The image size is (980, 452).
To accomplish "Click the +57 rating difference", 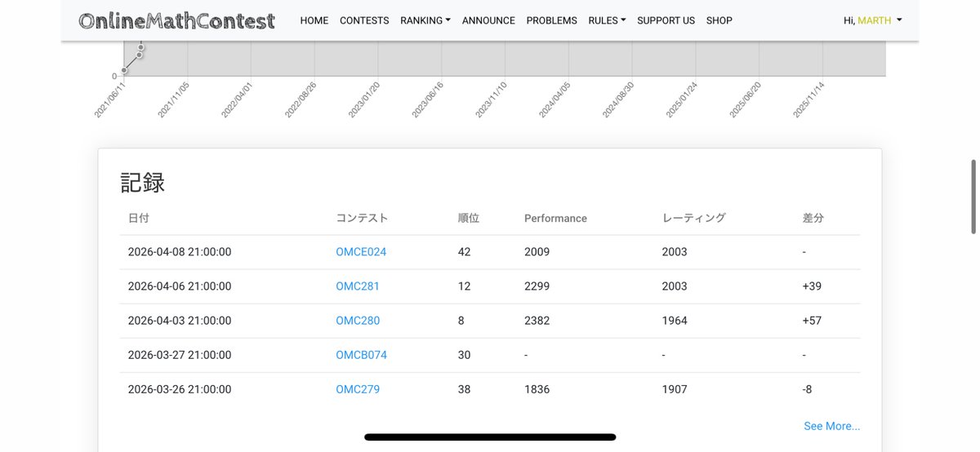I will (x=812, y=321).
